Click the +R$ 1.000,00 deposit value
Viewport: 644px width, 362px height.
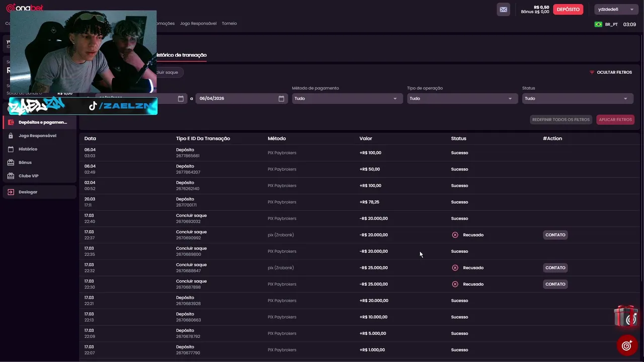point(372,350)
